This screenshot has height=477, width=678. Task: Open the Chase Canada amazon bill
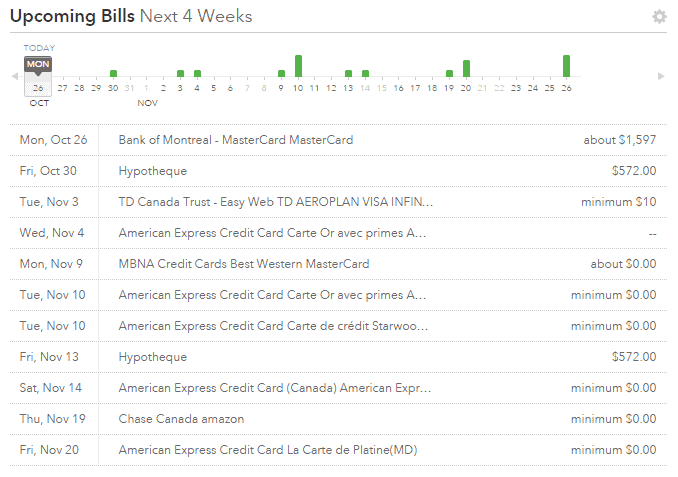coord(181,419)
